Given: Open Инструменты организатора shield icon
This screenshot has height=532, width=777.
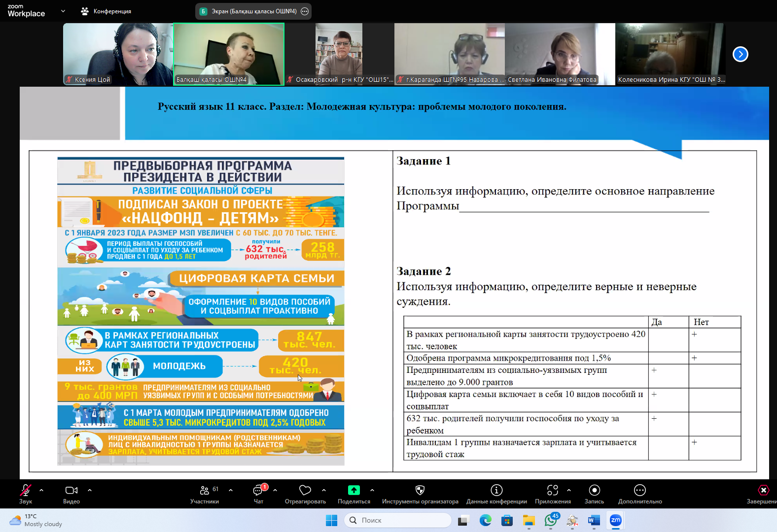Looking at the screenshot, I should tap(420, 494).
